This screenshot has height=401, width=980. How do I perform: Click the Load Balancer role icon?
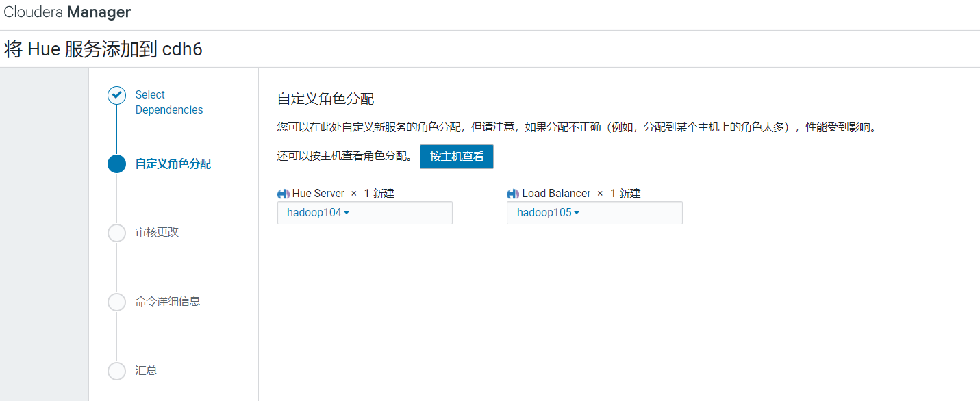coord(513,194)
